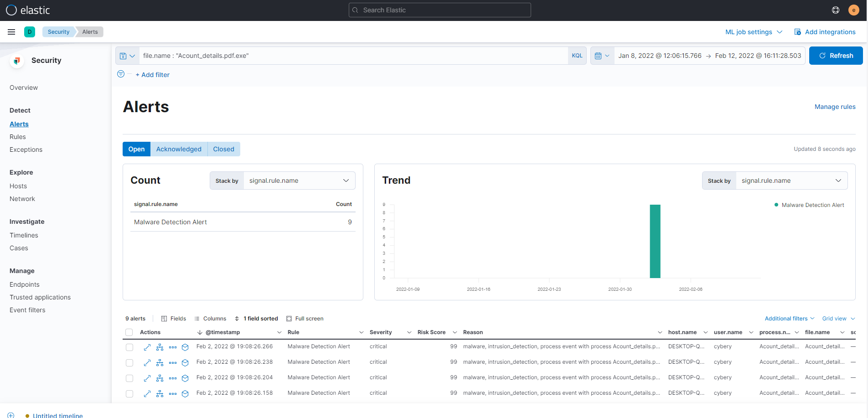Analyze event for first alert row
Image resolution: width=868 pixels, height=418 pixels.
pyautogui.click(x=160, y=347)
